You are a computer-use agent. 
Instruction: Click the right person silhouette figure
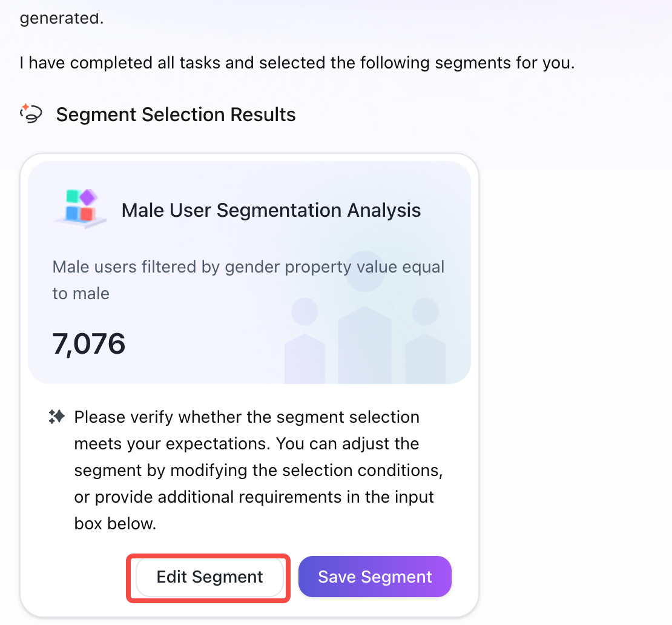click(426, 341)
